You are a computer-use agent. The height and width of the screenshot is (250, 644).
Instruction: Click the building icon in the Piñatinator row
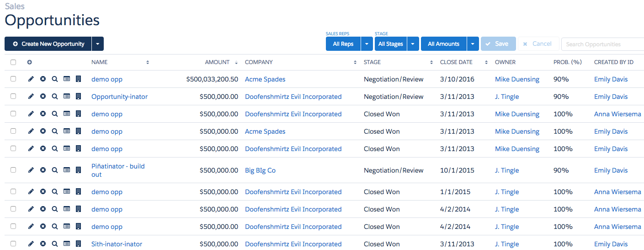[x=78, y=170]
